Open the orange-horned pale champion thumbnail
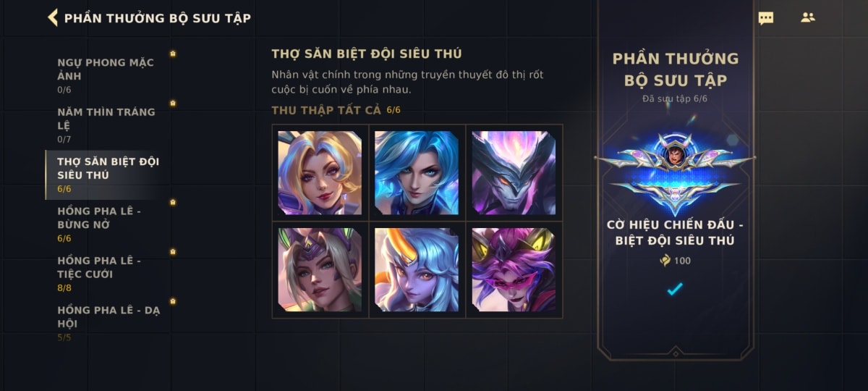The height and width of the screenshot is (391, 868). click(417, 269)
